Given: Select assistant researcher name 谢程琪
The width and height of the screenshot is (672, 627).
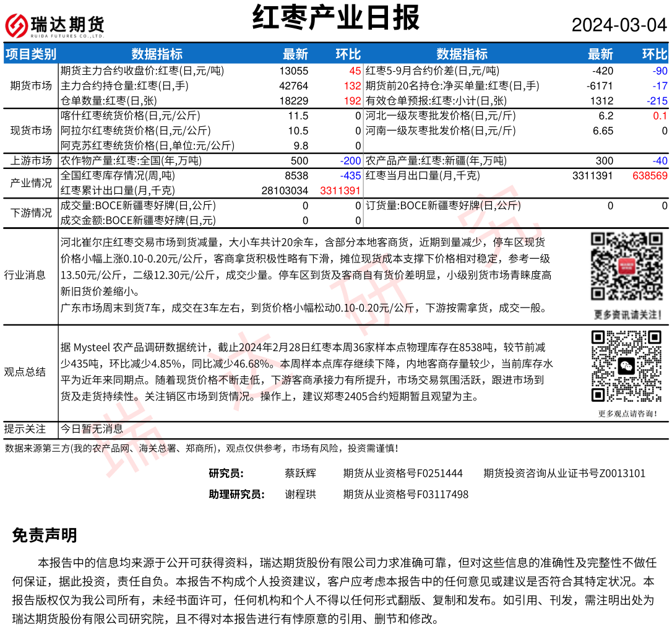Looking at the screenshot, I should coord(300,495).
